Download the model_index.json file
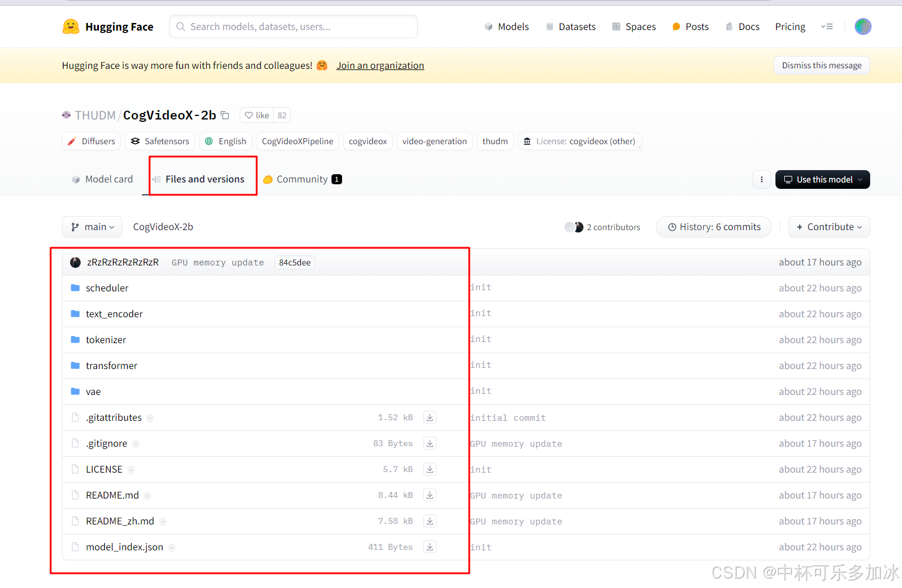Image resolution: width=902 pixels, height=588 pixels. (x=430, y=547)
